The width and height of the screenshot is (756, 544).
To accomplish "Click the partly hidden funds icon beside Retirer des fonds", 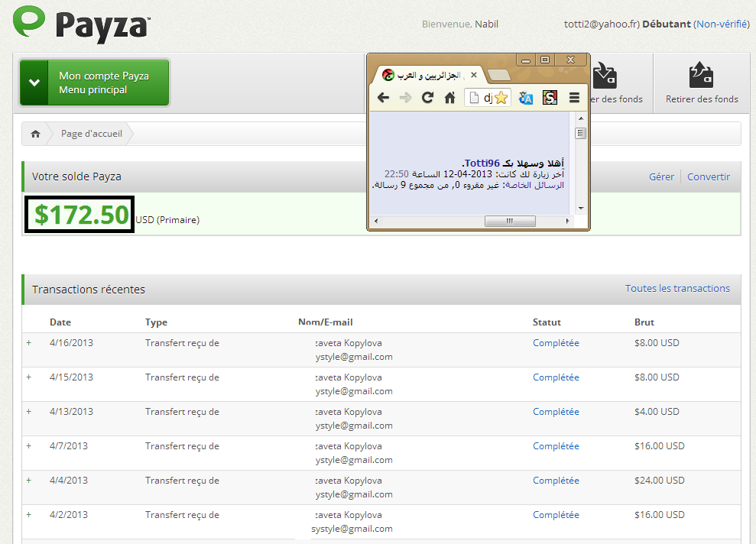I will click(605, 75).
